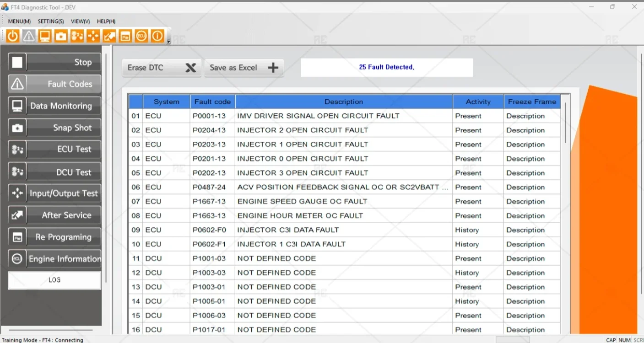Select the monitor icon in the top toolbar
Viewport: 644px width, 343px height.
(x=45, y=36)
